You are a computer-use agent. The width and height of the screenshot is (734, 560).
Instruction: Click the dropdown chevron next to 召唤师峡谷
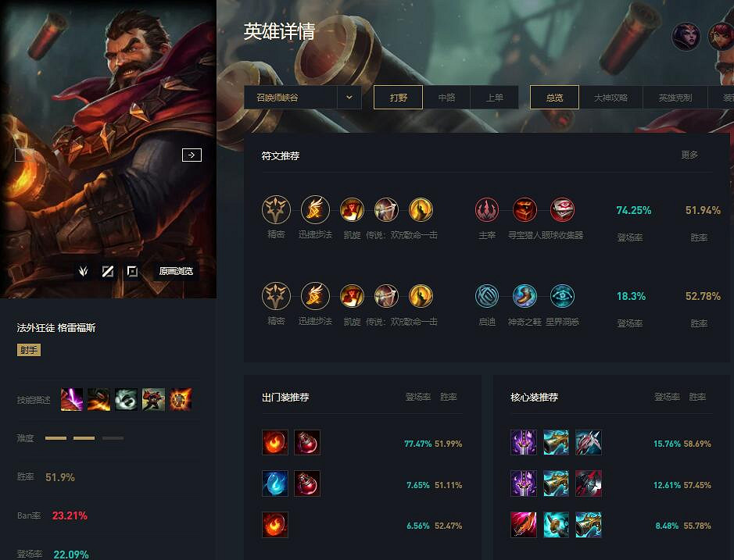click(x=349, y=98)
